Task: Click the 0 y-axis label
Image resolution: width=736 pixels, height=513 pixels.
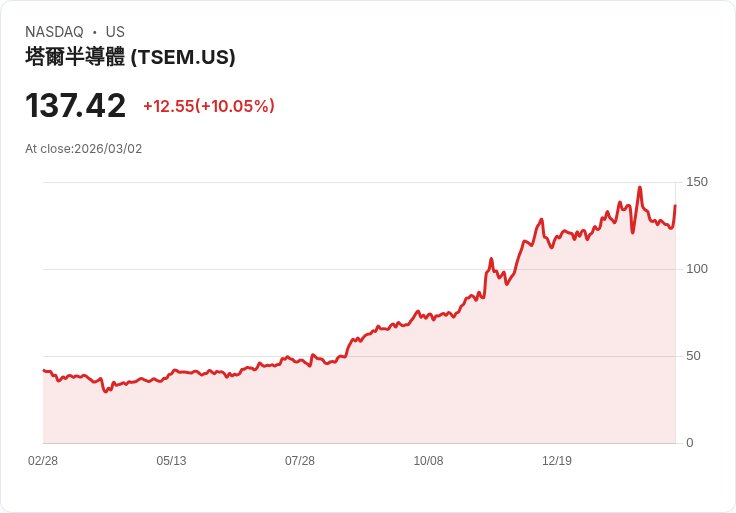Action: tap(690, 443)
